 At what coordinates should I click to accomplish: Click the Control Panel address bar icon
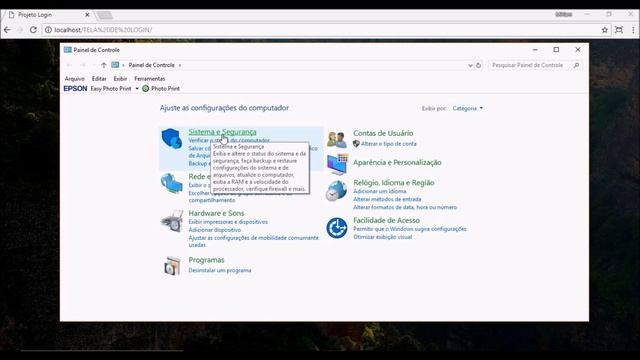(115, 65)
